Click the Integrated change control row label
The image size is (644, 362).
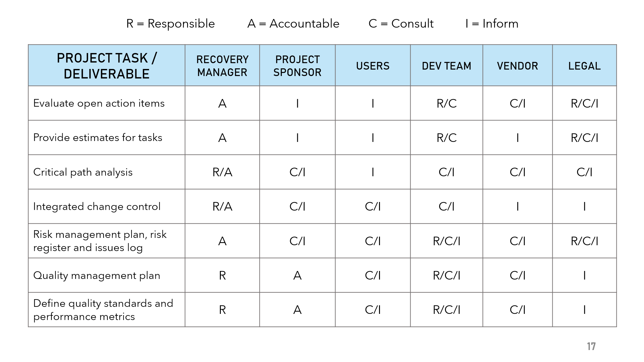(x=97, y=206)
